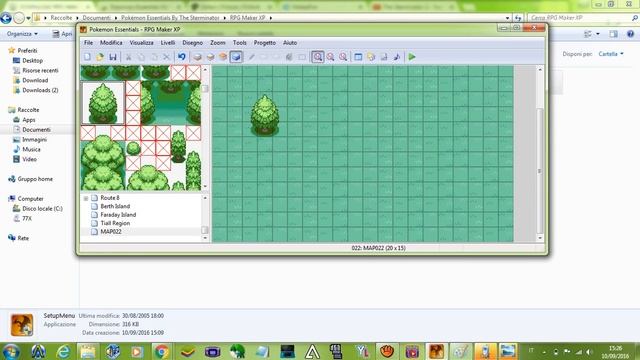Open Download in Explorer favorites
Image resolution: width=640 pixels, height=360 pixels.
[x=35, y=80]
